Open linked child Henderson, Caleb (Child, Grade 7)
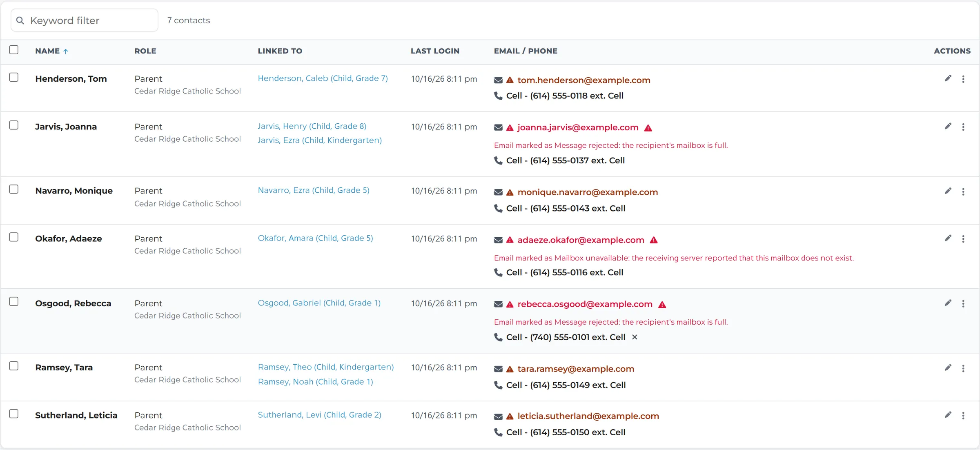Image resolution: width=980 pixels, height=450 pixels. pos(323,78)
